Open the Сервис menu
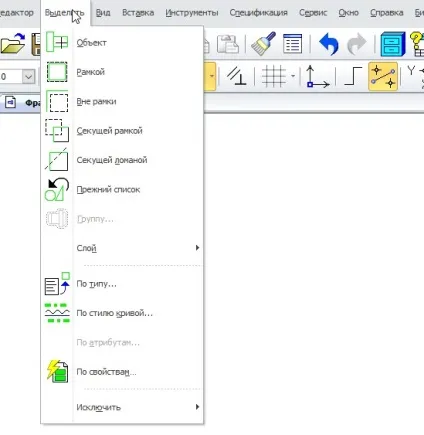The height and width of the screenshot is (435, 424). [313, 13]
